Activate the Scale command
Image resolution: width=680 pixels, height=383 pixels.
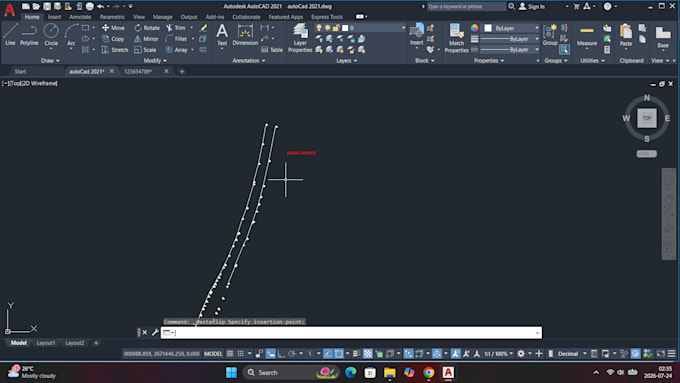[145, 50]
